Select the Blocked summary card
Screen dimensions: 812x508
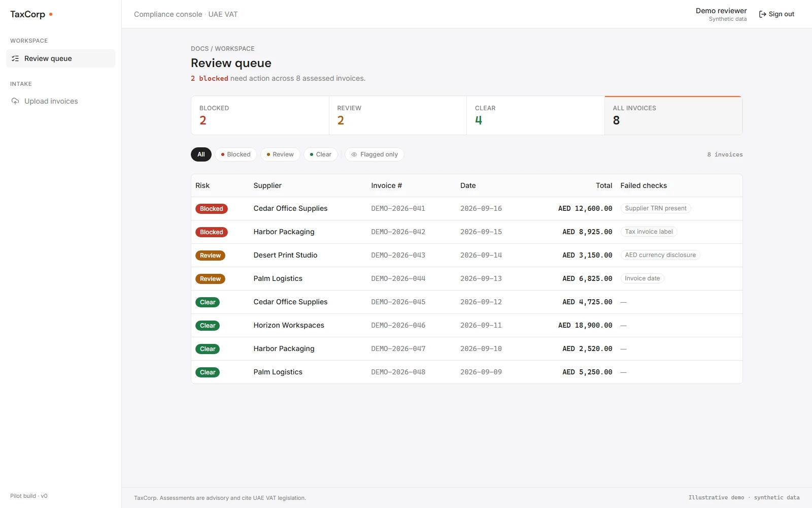click(x=260, y=115)
